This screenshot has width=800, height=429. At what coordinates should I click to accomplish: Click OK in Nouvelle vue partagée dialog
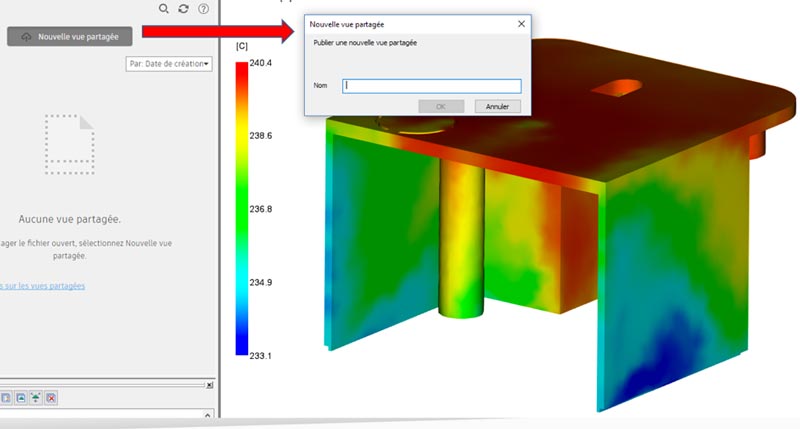tap(441, 106)
